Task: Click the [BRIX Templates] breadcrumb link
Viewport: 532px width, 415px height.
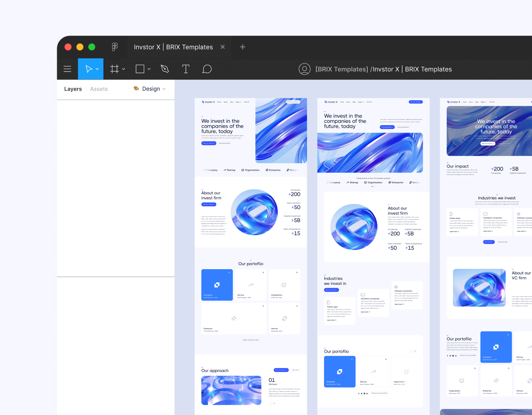Action: [341, 69]
